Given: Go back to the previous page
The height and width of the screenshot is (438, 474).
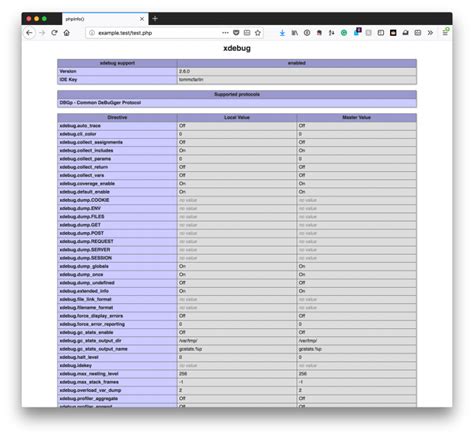Looking at the screenshot, I should pyautogui.click(x=29, y=33).
